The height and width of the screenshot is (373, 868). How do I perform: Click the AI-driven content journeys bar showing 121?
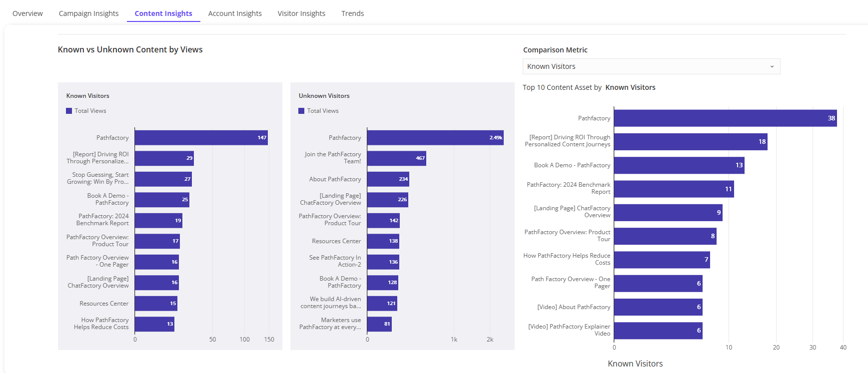[382, 303]
